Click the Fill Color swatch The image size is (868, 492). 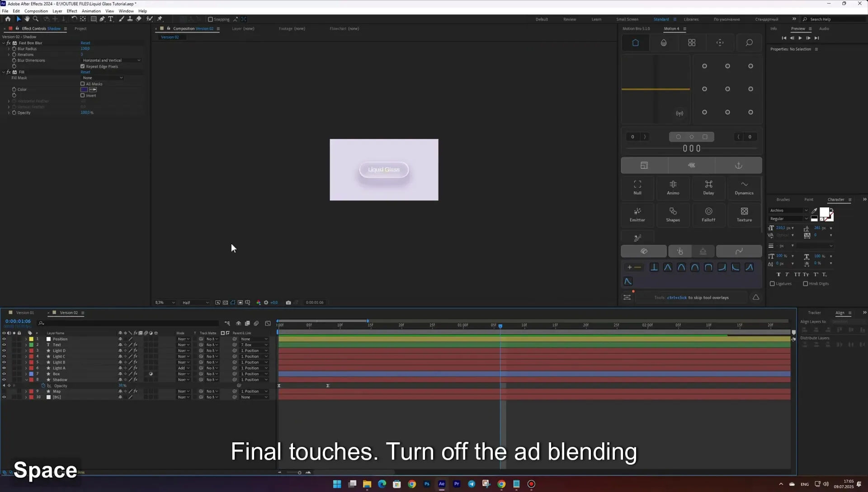click(84, 90)
